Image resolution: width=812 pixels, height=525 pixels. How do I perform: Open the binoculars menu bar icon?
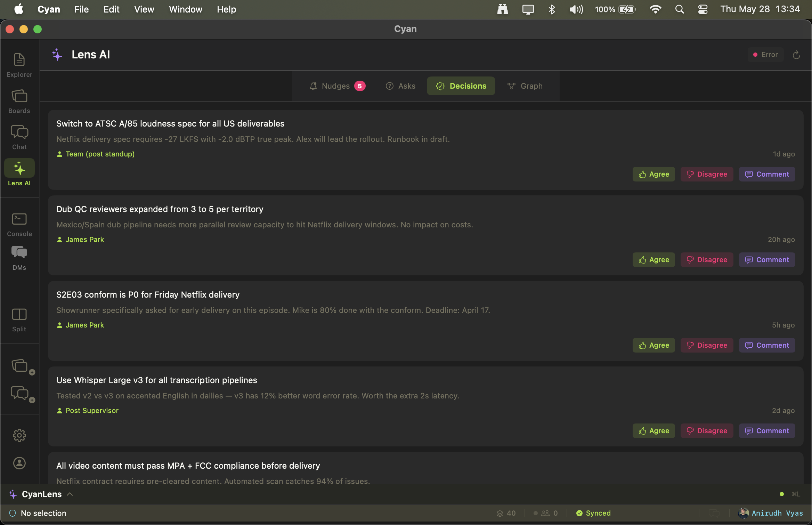[x=502, y=9]
